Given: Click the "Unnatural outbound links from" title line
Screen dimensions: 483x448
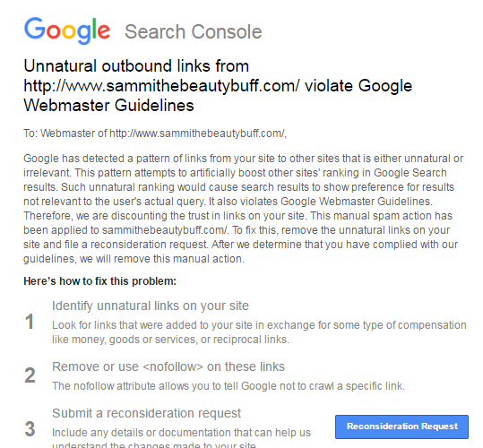Looking at the screenshot, I should (136, 66).
